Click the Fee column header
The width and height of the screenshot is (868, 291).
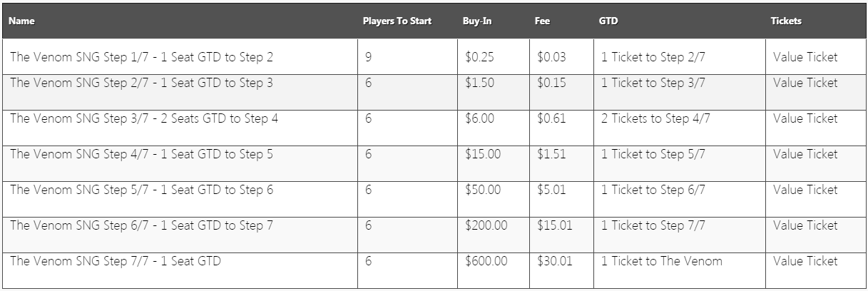[541, 21]
